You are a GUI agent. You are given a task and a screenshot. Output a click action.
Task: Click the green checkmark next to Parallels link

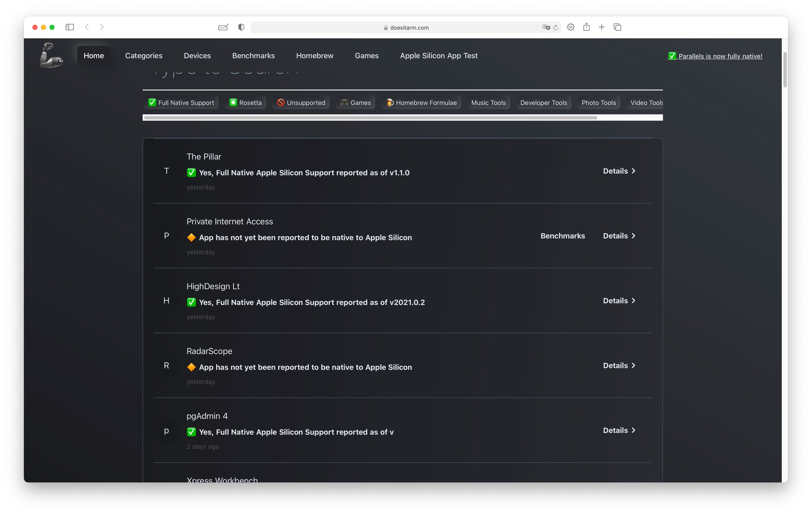click(x=672, y=56)
